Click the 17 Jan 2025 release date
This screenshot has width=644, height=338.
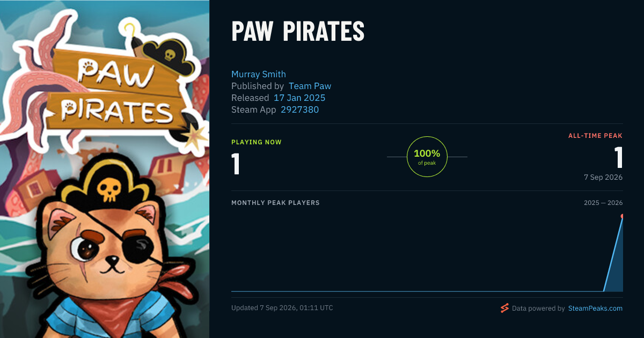(x=299, y=98)
